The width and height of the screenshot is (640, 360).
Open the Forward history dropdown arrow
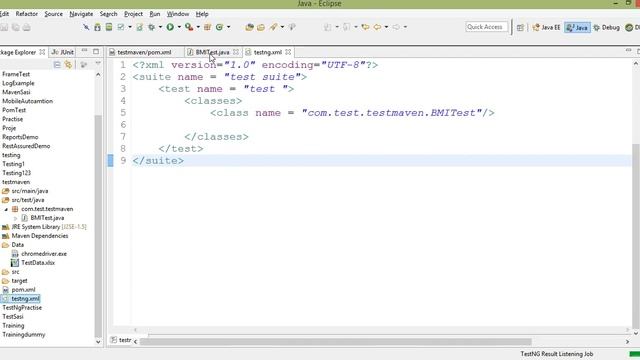point(405,27)
